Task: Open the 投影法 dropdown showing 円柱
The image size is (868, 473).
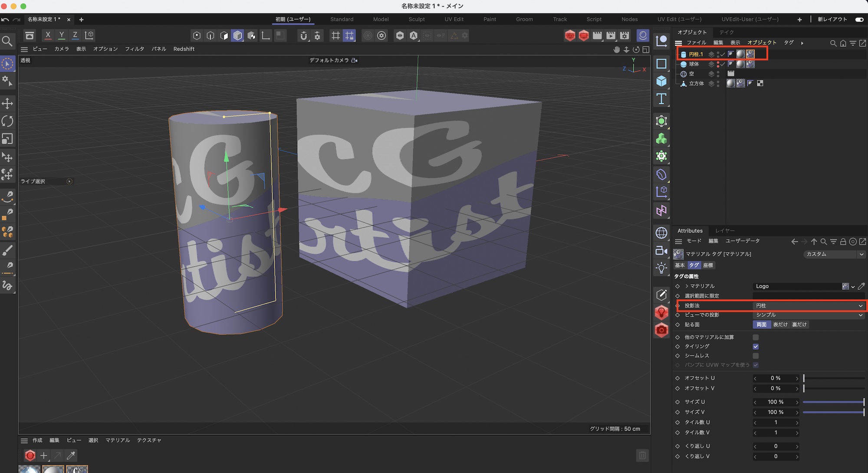Action: coord(809,305)
